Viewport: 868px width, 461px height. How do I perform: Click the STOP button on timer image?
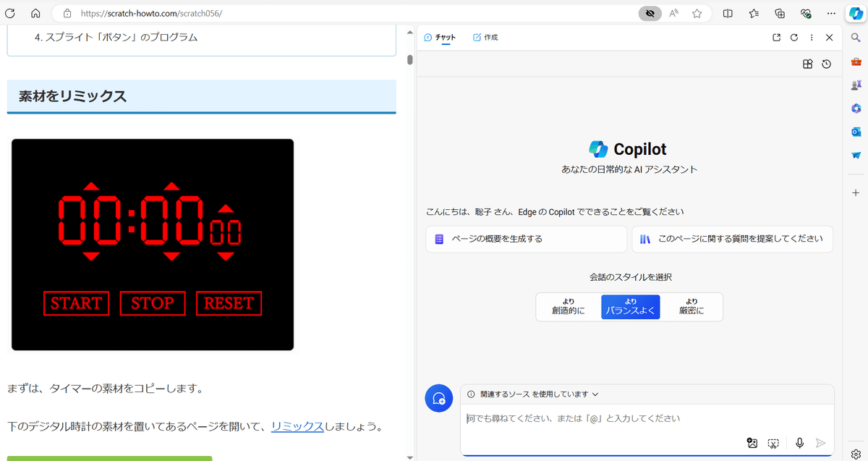point(152,303)
